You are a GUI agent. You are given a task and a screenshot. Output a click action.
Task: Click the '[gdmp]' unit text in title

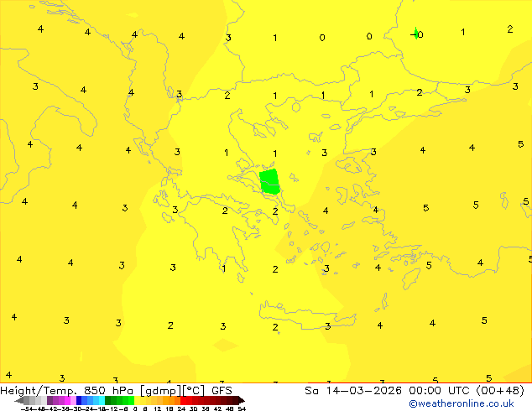tap(161, 391)
